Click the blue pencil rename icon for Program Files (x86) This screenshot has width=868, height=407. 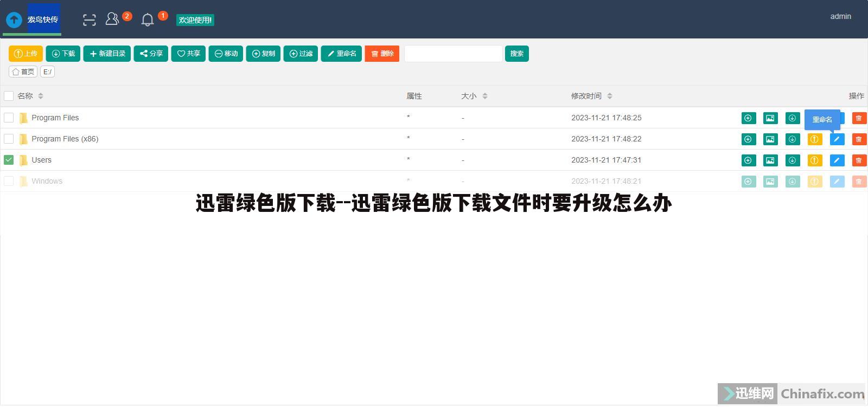(837, 139)
